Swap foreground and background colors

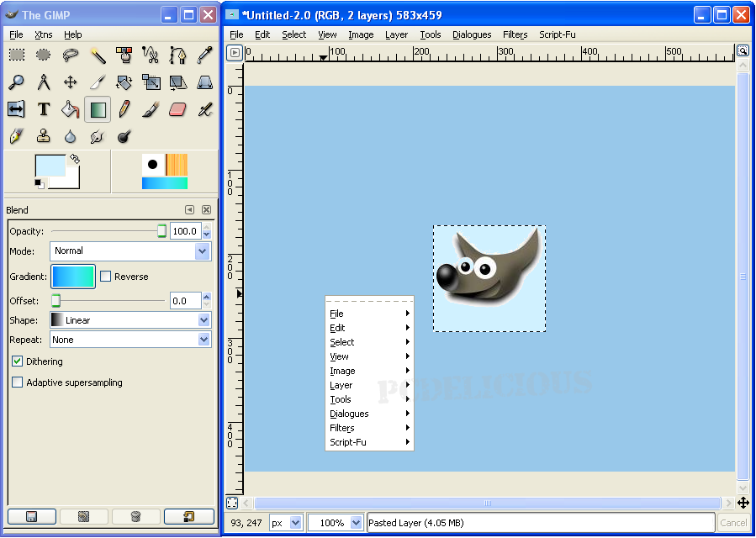tap(75, 159)
